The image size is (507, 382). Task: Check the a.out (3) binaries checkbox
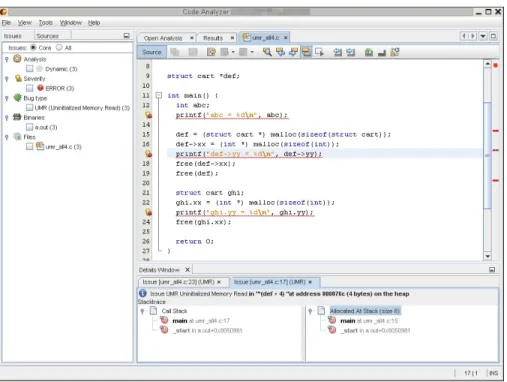30,127
